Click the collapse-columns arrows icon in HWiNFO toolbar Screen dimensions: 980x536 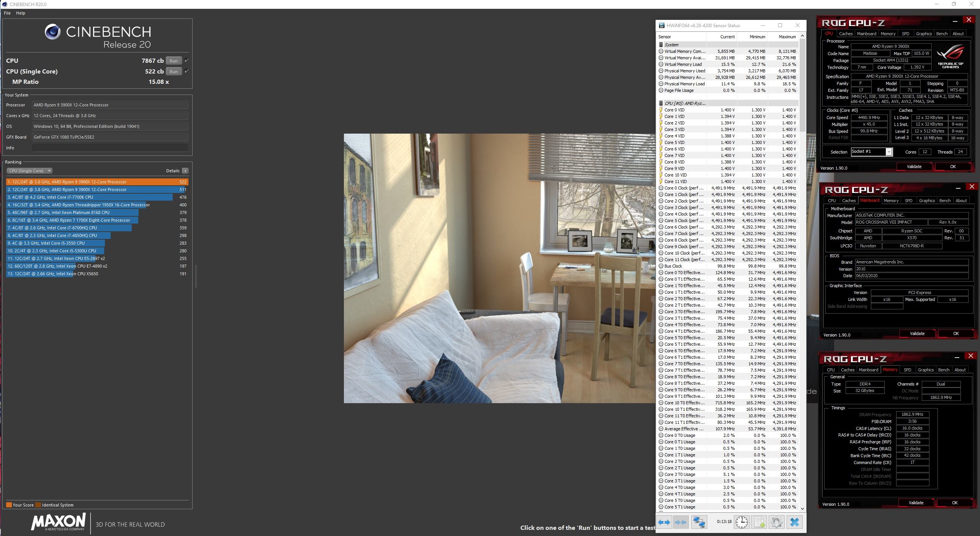pos(681,522)
